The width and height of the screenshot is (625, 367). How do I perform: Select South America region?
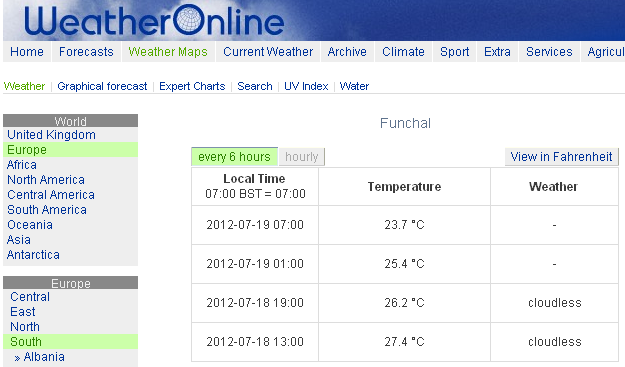pyautogui.click(x=47, y=210)
